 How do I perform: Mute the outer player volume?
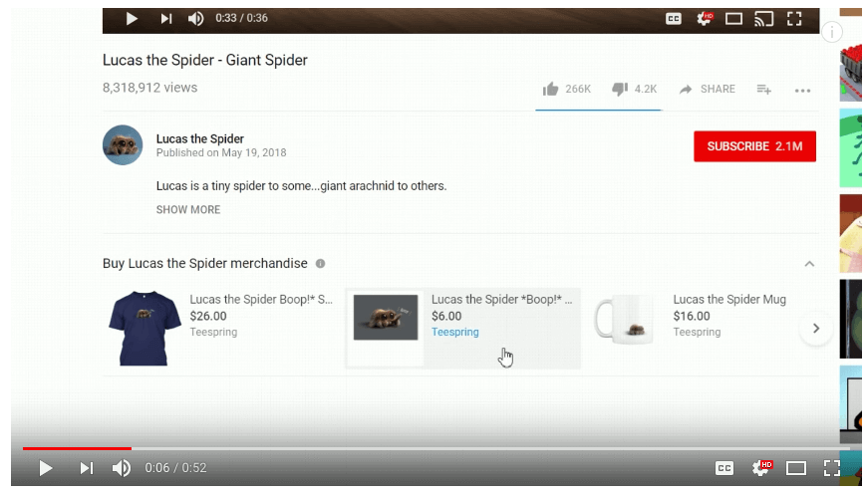pyautogui.click(x=122, y=468)
